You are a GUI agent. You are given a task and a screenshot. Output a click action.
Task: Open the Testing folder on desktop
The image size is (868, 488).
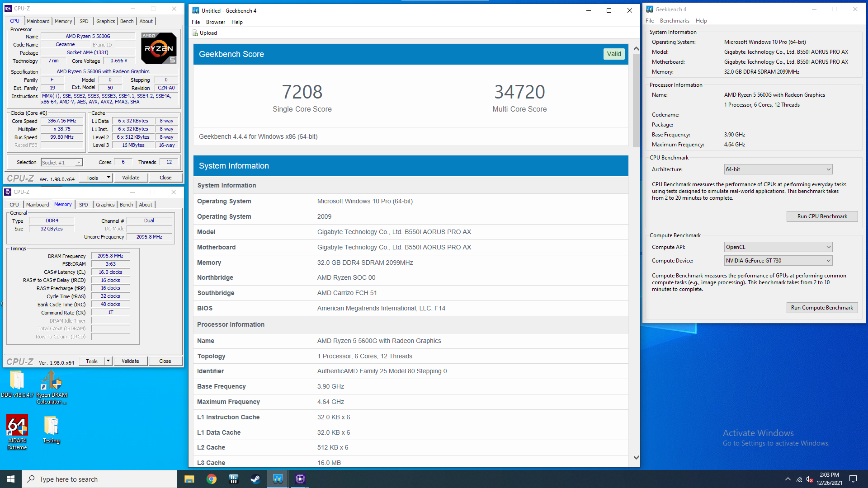coord(51,430)
